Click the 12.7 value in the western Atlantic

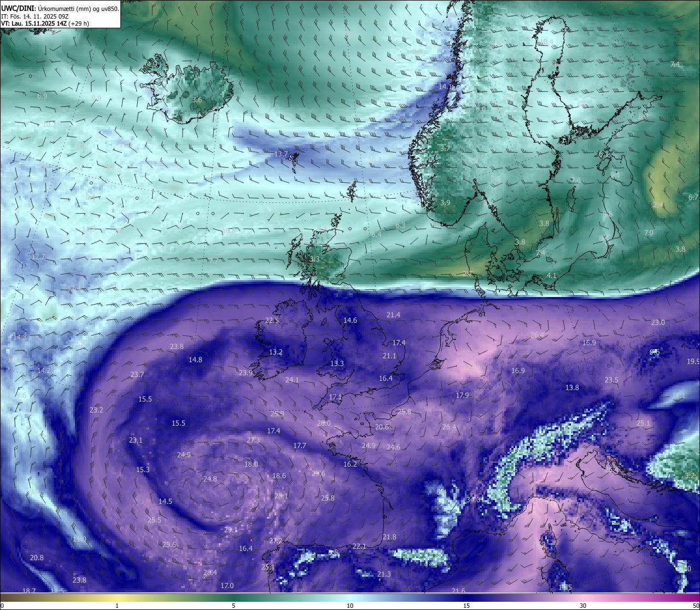[x=38, y=257]
